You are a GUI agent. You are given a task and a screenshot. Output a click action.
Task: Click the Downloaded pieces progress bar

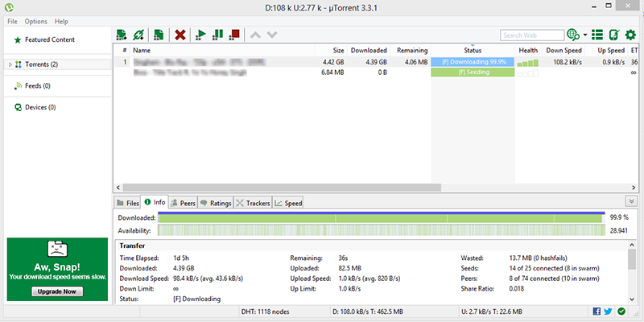(x=381, y=217)
